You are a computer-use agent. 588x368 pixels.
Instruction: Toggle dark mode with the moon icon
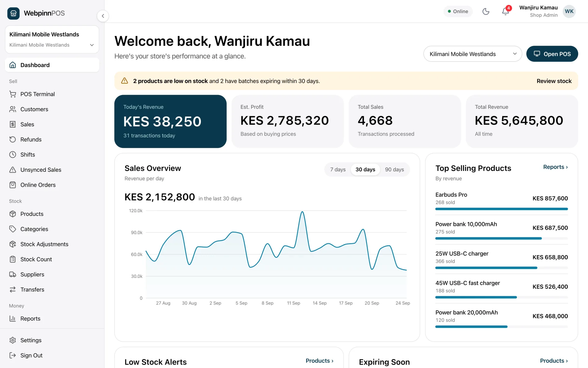pyautogui.click(x=486, y=12)
